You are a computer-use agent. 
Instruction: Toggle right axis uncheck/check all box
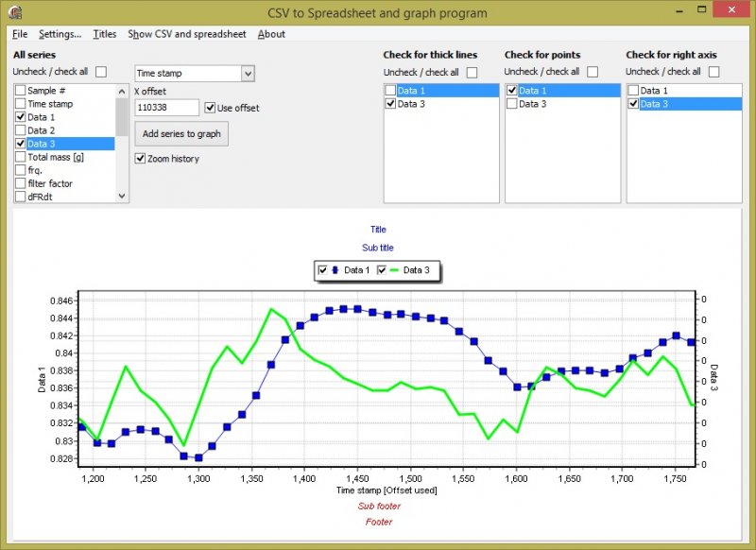pos(714,72)
